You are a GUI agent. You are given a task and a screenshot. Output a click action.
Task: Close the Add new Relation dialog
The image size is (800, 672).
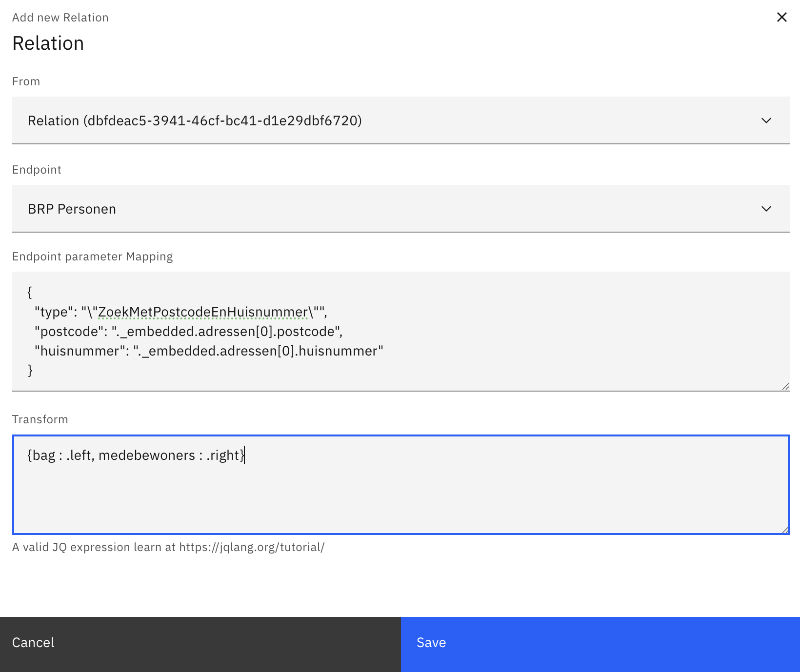click(781, 17)
